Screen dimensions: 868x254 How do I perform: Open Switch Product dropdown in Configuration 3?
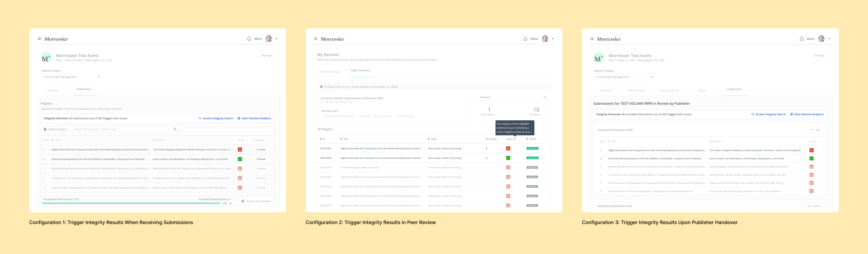coord(624,77)
